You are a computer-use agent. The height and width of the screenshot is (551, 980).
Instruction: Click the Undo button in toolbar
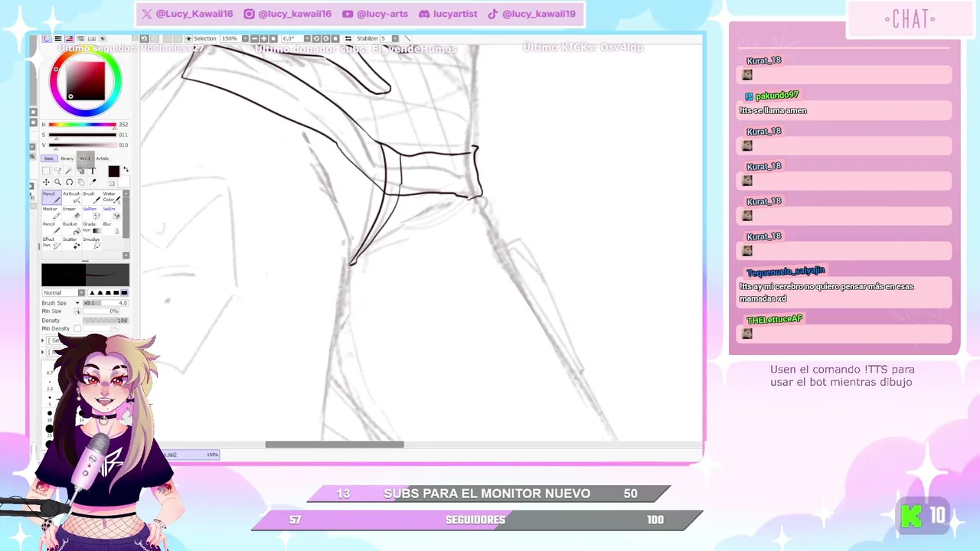(144, 38)
